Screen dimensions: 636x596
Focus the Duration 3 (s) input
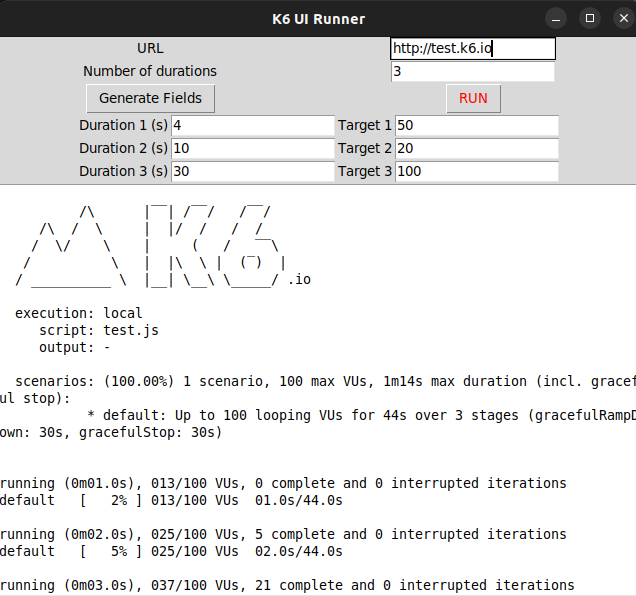tap(252, 171)
